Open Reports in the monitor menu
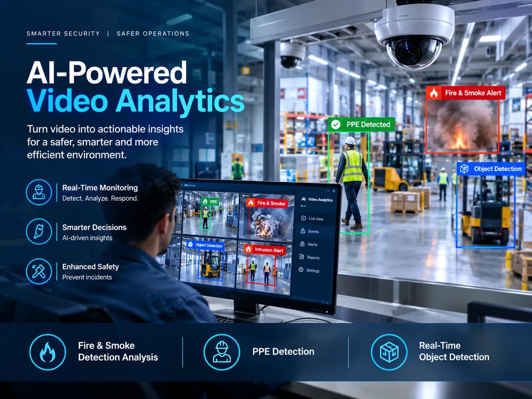Viewport: 532px width, 399px height. (x=309, y=257)
